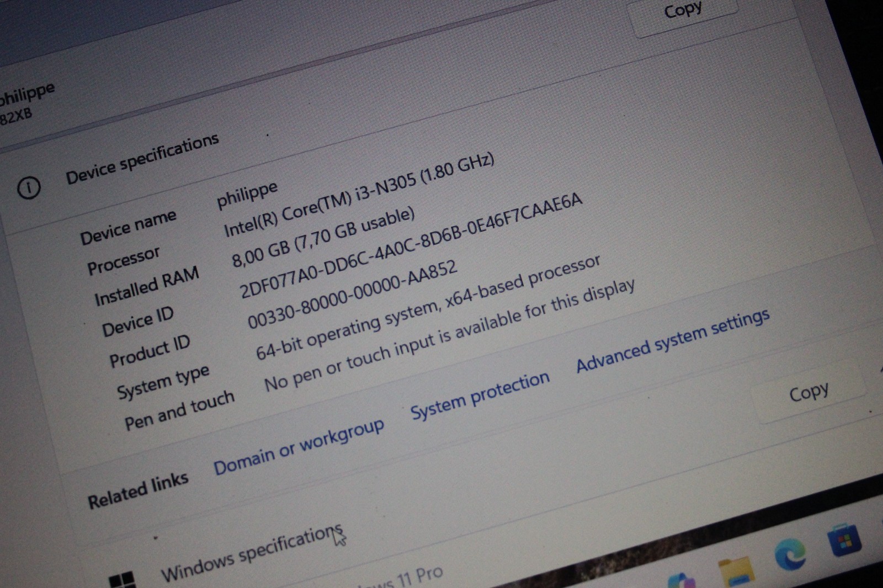Select the Device name value philippe
Screen dimensions: 883x588
pyautogui.click(x=247, y=195)
